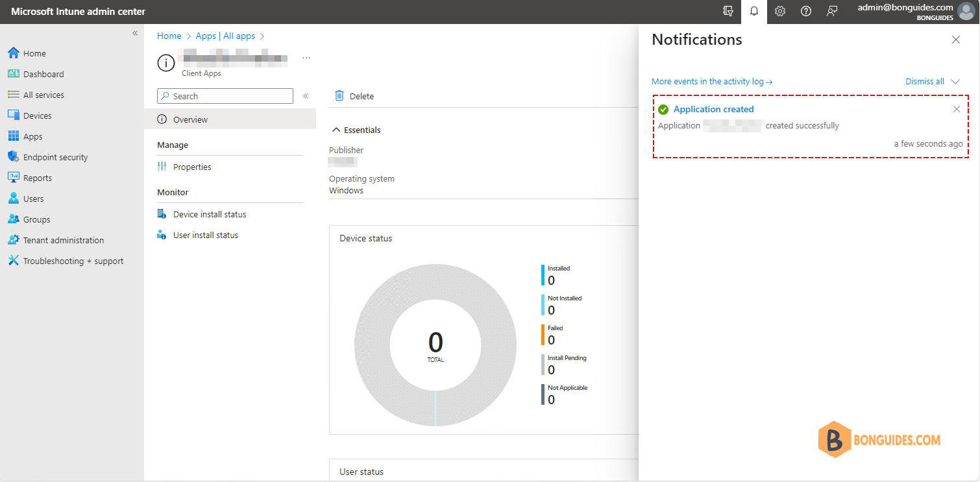Click the All services list icon
Image resolution: width=980 pixels, height=482 pixels.
pyautogui.click(x=14, y=95)
